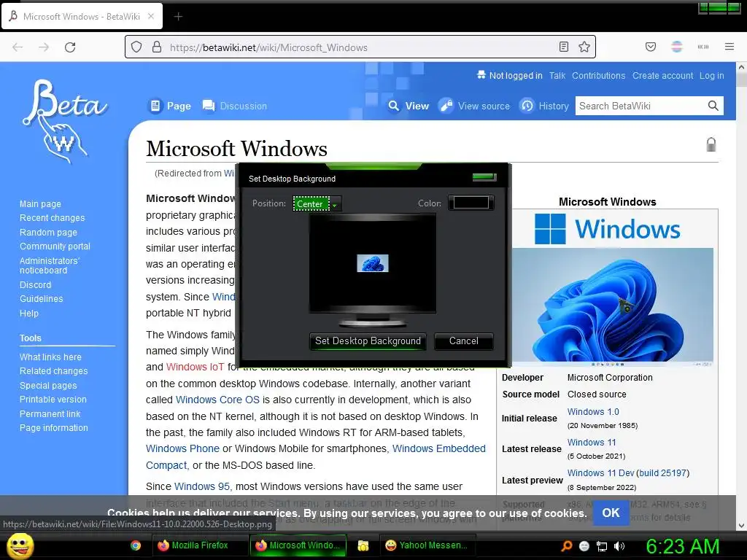The width and height of the screenshot is (747, 560).
Task: Open the Position dropdown showing Center
Action: tap(317, 204)
